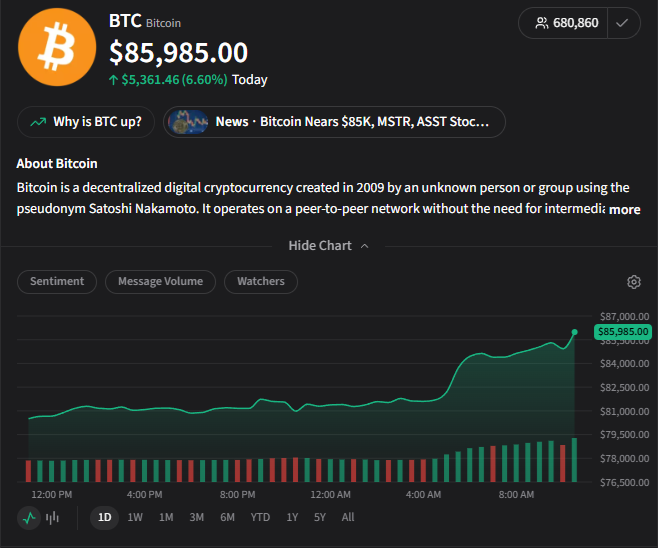Click the 8:00 PM time axis label

[238, 495]
